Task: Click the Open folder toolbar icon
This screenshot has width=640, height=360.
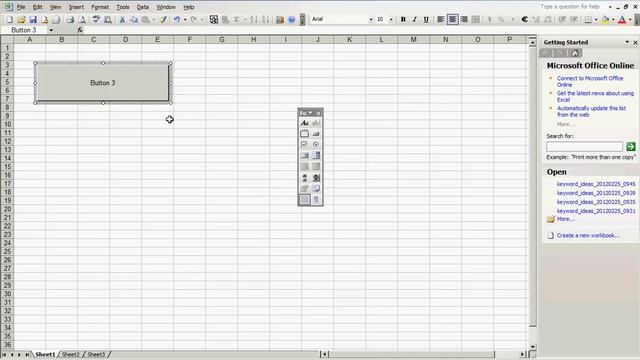Action: [x=21, y=20]
